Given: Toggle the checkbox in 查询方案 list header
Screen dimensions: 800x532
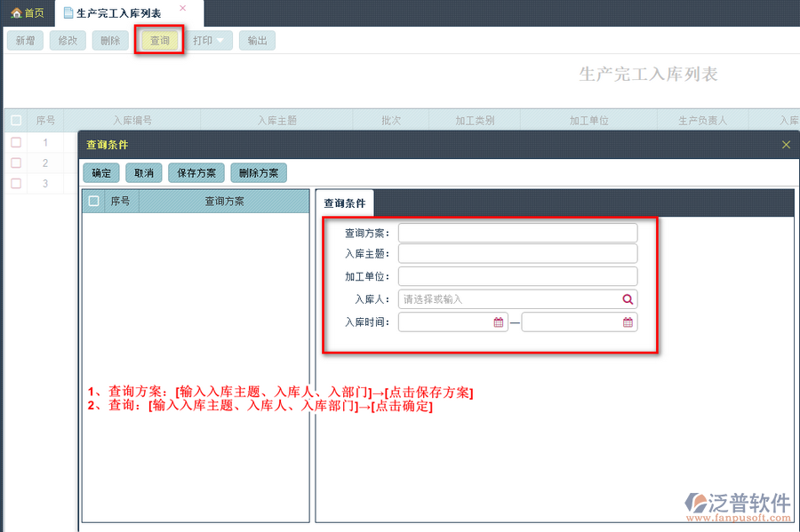Looking at the screenshot, I should [x=94, y=202].
